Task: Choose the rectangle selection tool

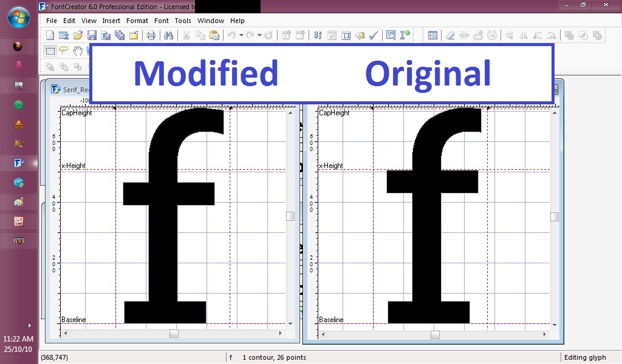Action: point(50,51)
